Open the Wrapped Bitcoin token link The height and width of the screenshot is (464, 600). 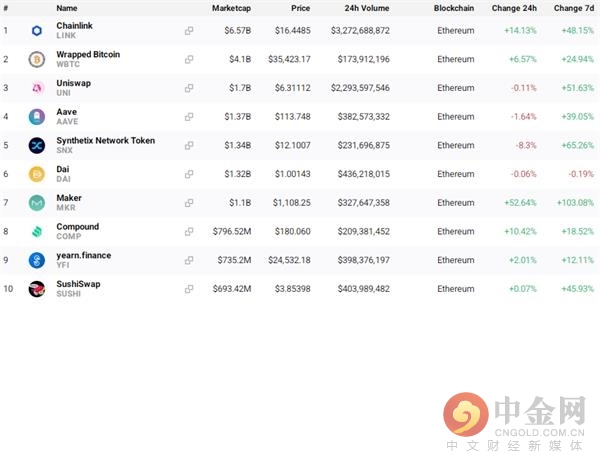click(88, 54)
